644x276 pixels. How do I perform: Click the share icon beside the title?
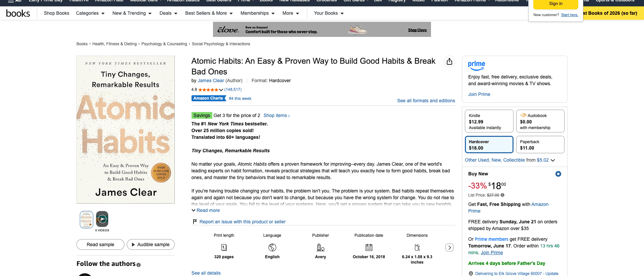point(449,61)
